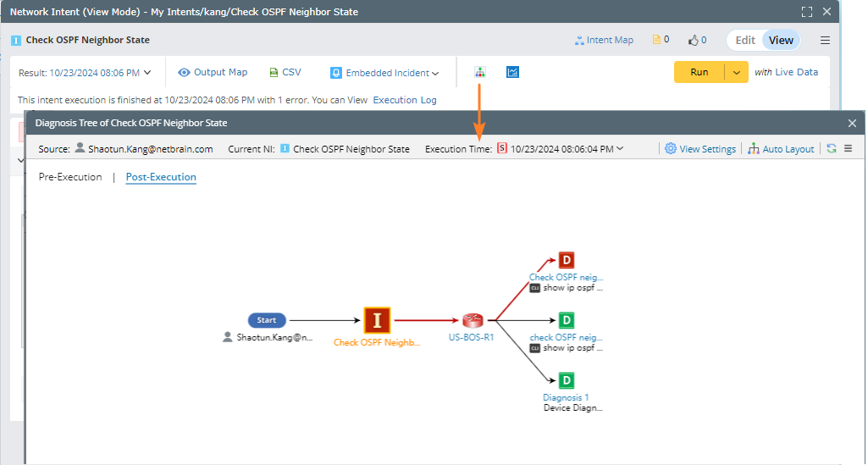868x465 pixels.
Task: Expand the Result date dropdown
Action: pyautogui.click(x=147, y=73)
